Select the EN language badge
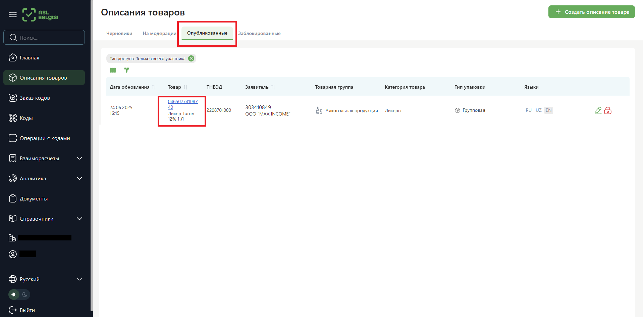 548,110
